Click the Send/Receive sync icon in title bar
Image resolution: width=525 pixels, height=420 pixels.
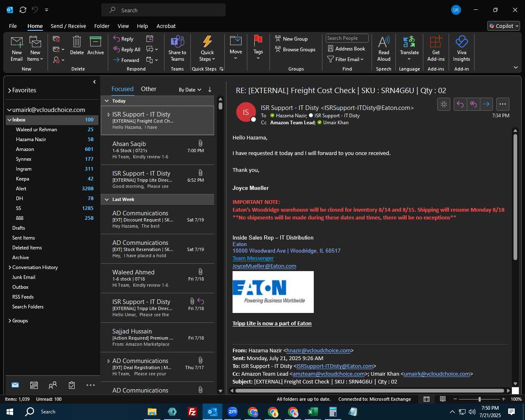23,10
